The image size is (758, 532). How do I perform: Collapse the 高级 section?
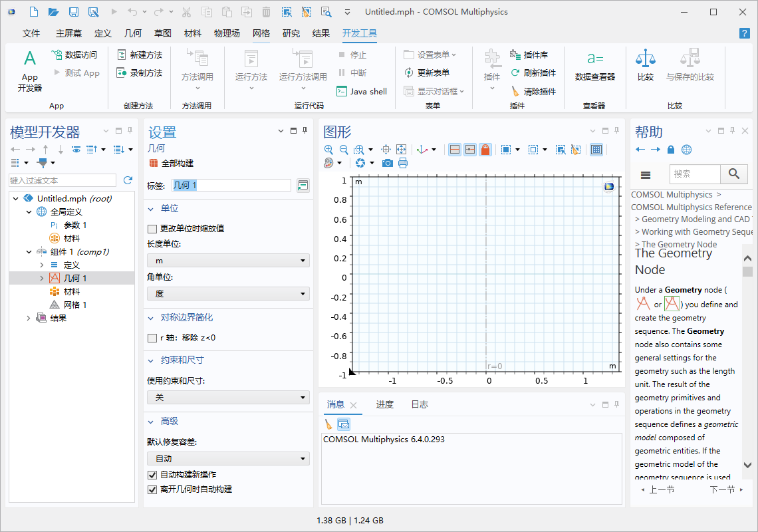coord(150,422)
